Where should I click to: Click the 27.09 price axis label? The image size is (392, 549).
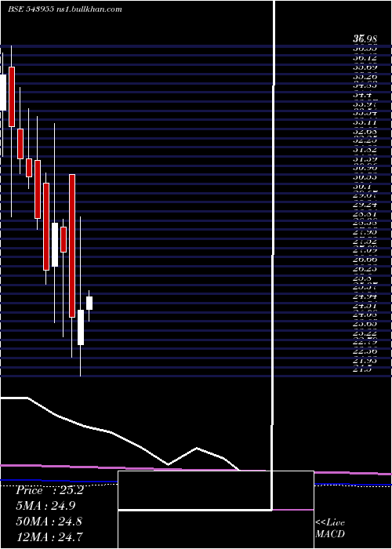pyautogui.click(x=365, y=250)
